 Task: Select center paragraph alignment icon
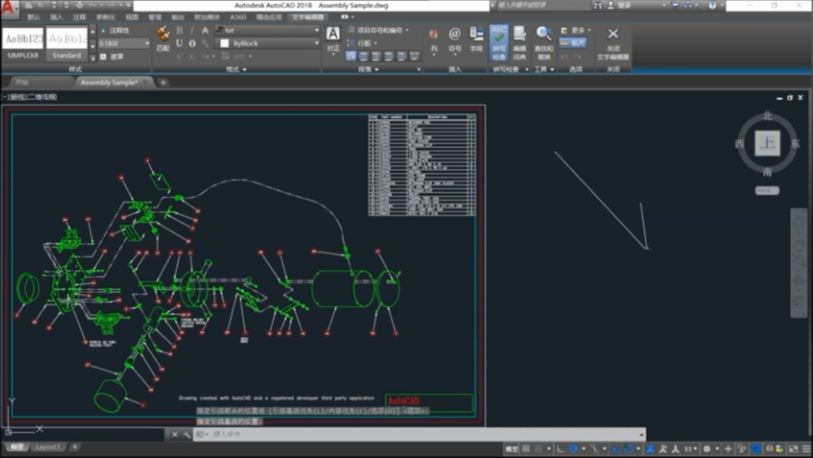coord(376,55)
